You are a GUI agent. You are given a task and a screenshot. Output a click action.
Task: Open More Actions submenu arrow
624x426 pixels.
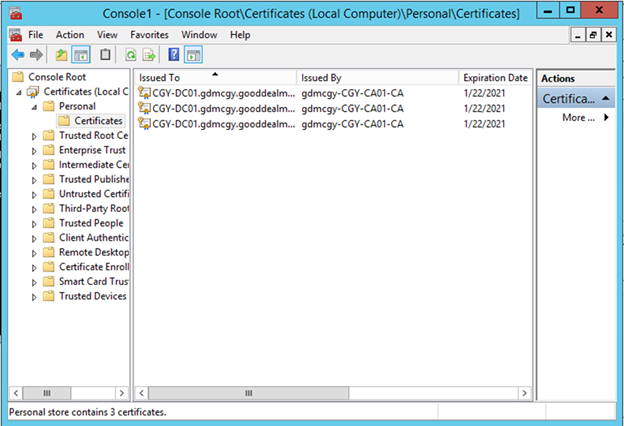(606, 117)
